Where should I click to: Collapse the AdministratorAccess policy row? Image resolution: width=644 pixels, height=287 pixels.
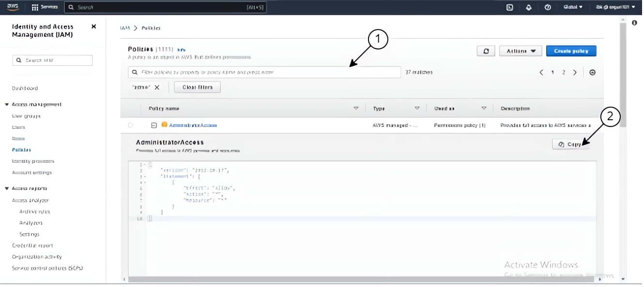point(153,125)
